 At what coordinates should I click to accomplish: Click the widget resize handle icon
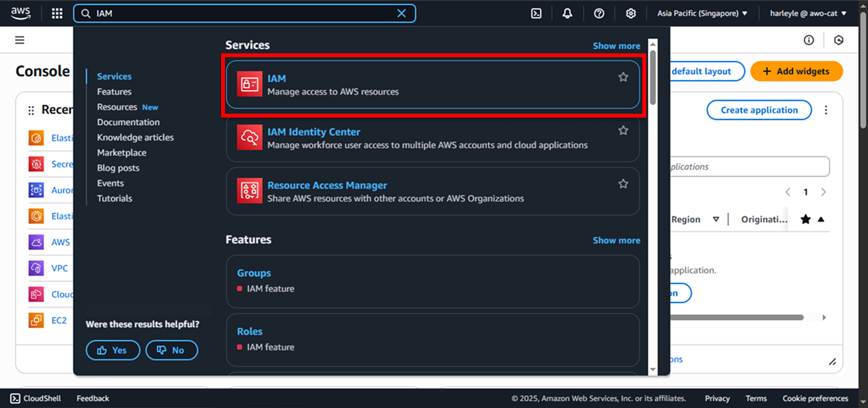coord(832,362)
